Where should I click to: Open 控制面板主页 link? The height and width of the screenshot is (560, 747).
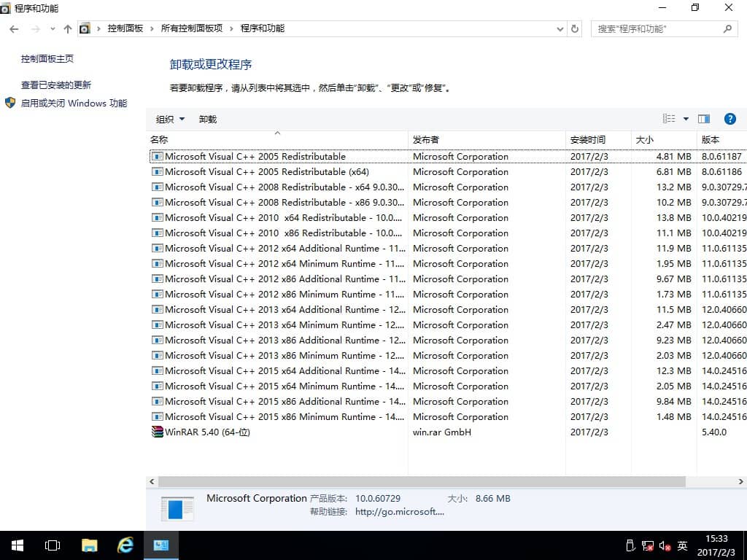click(47, 58)
